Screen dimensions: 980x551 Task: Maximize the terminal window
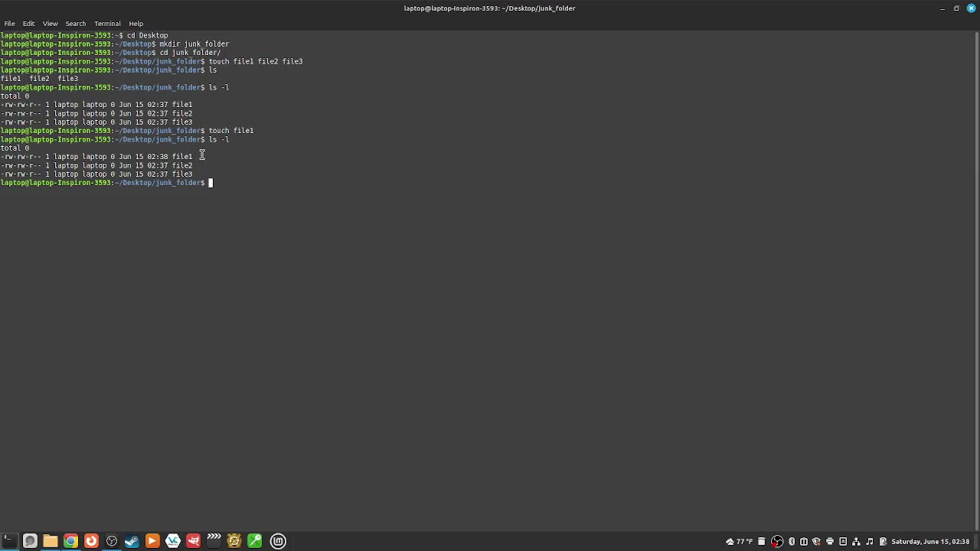click(957, 8)
